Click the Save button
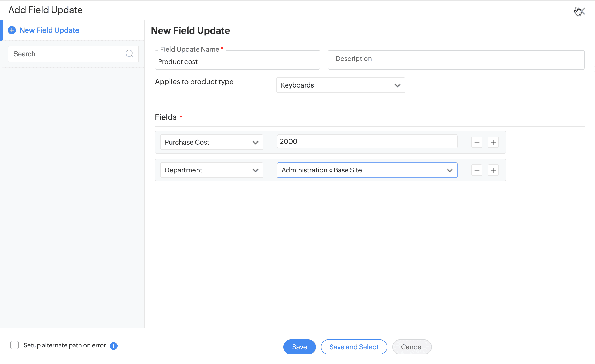The width and height of the screenshot is (595, 364). click(299, 347)
